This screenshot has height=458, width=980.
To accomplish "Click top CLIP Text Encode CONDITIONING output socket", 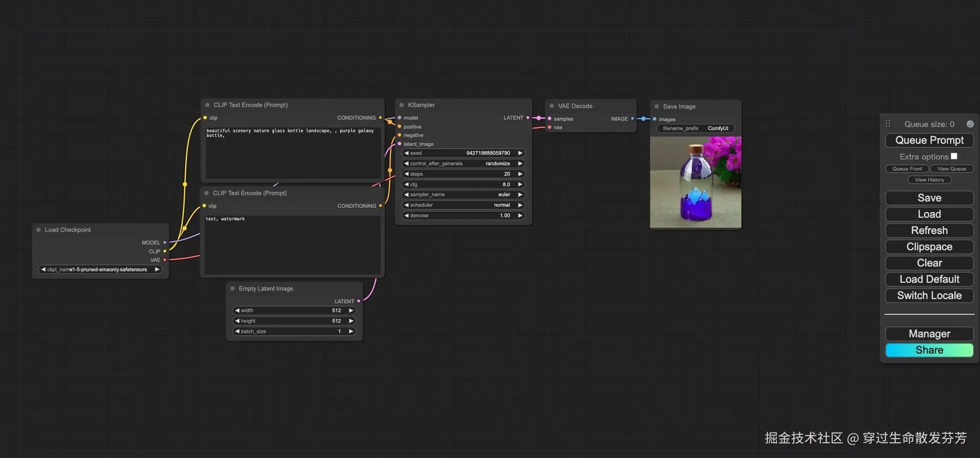I will click(x=380, y=118).
